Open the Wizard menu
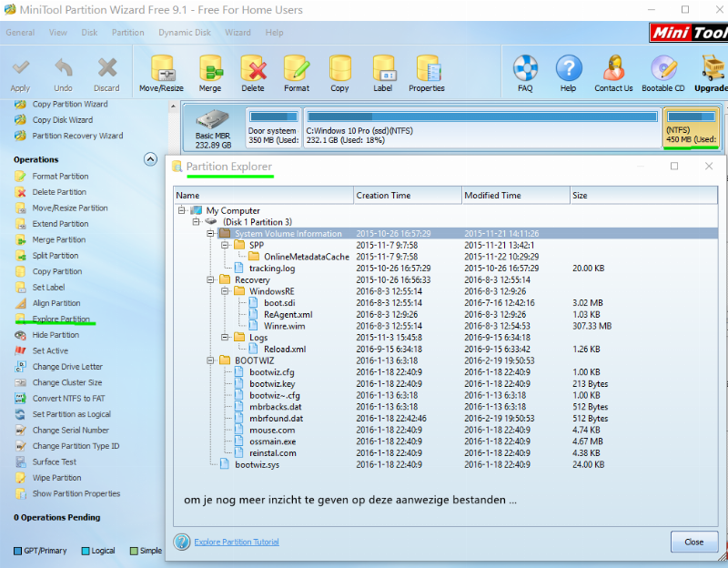 point(238,33)
